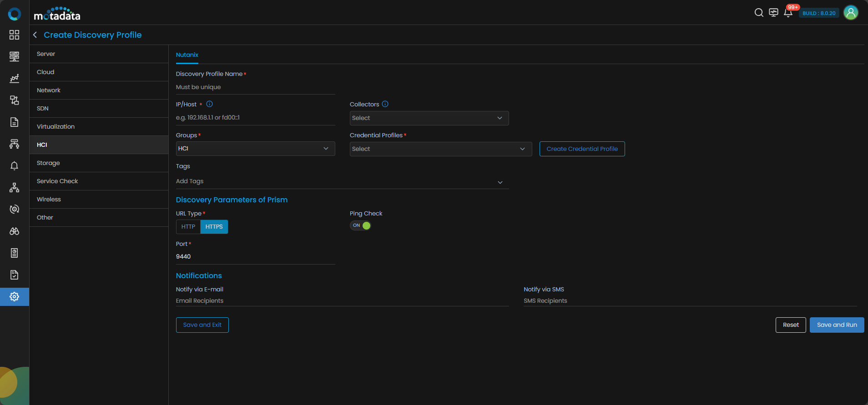
Task: Select the SDN category
Action: [99, 109]
